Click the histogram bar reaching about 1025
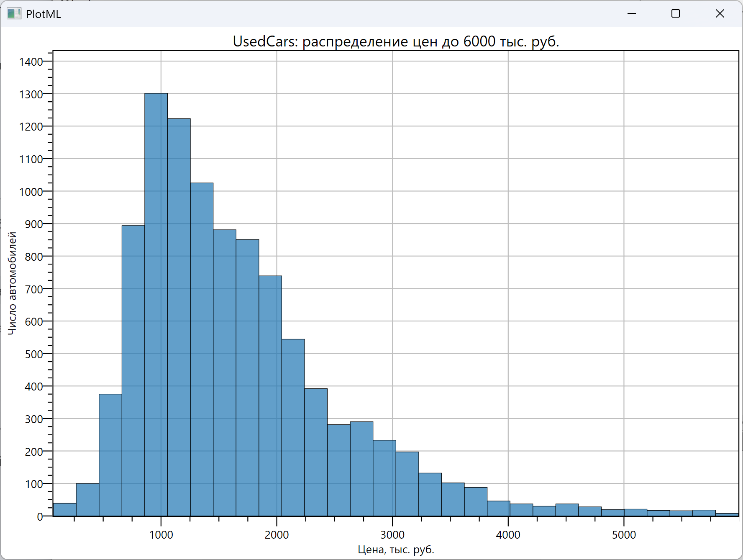743x560 pixels. pyautogui.click(x=202, y=349)
